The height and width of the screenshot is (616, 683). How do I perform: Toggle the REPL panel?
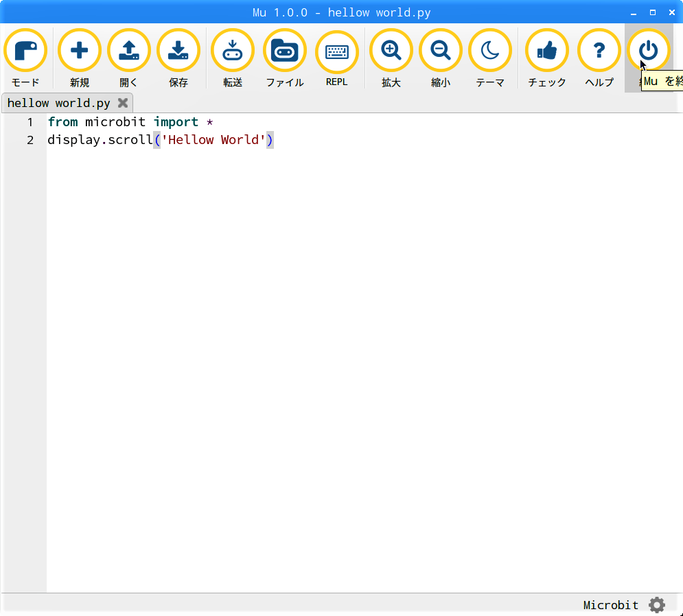pyautogui.click(x=337, y=51)
